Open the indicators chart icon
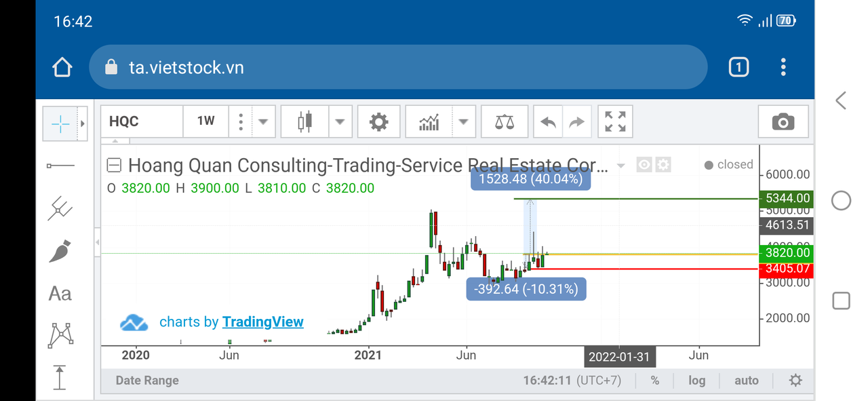Viewport: 868px width, 401px height. [429, 122]
